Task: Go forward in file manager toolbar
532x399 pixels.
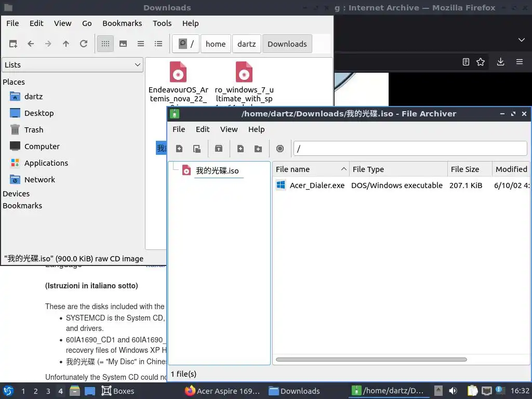Action: [x=48, y=44]
